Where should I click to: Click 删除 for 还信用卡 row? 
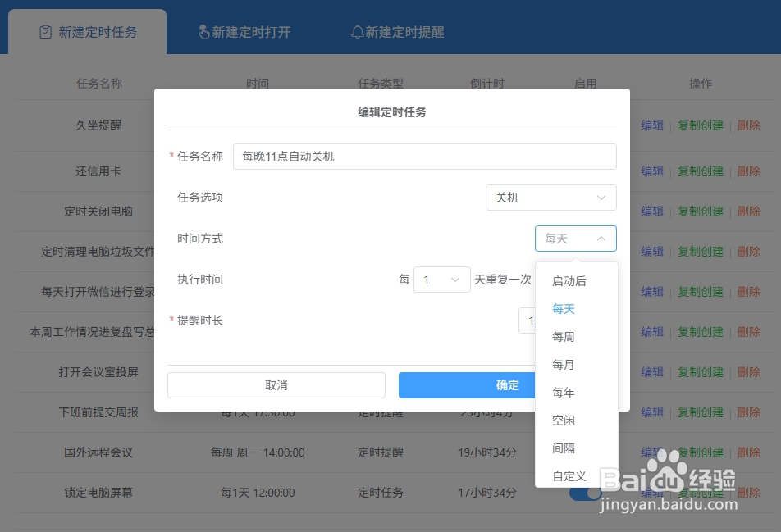749,171
